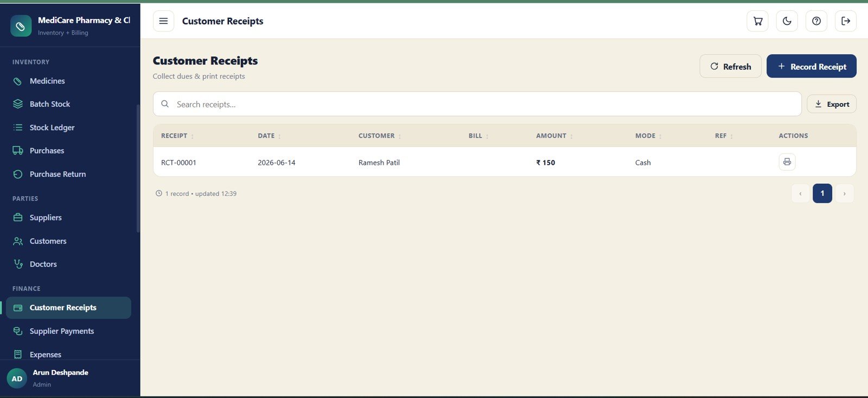This screenshot has width=868, height=398.
Task: Click date cell 2026-06-14
Action: click(277, 163)
